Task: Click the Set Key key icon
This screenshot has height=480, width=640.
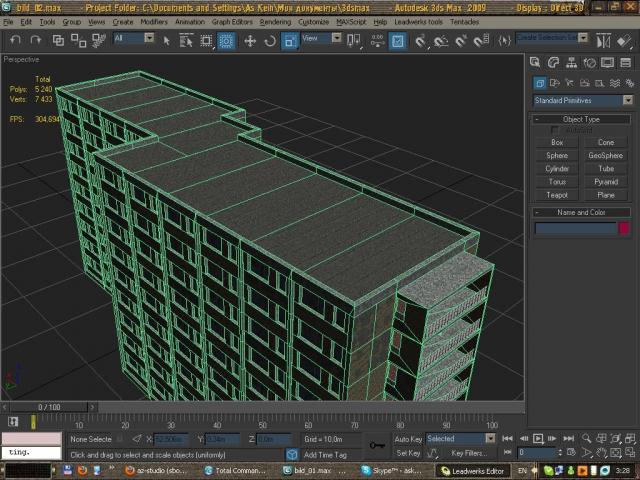Action: click(377, 445)
